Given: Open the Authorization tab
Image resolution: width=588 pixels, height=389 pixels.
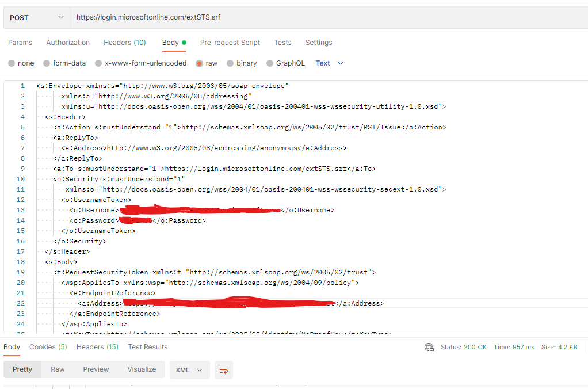Looking at the screenshot, I should (x=68, y=43).
